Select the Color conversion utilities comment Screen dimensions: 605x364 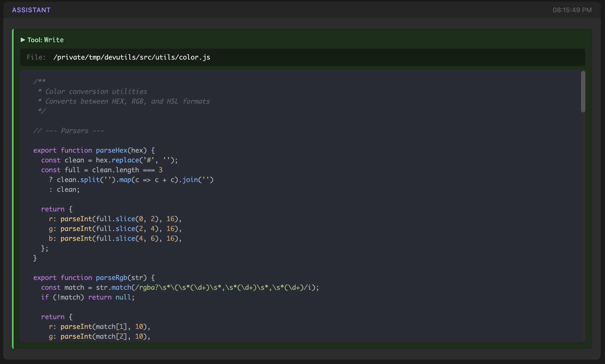point(96,91)
